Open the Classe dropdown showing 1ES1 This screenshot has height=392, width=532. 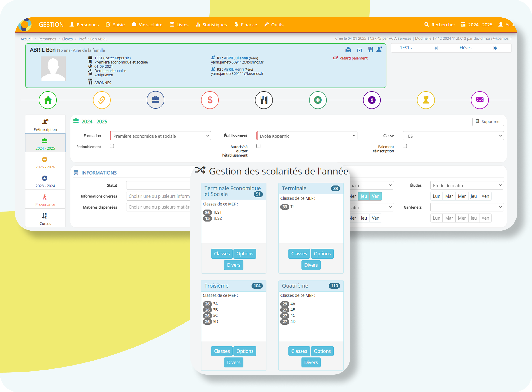453,136
